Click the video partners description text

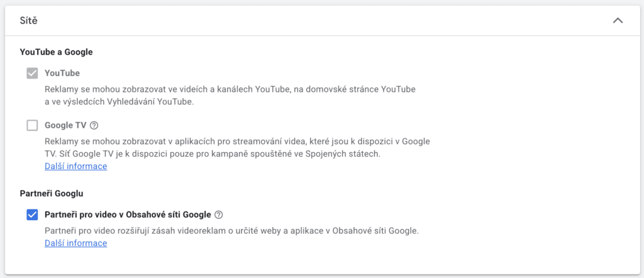[x=231, y=230]
